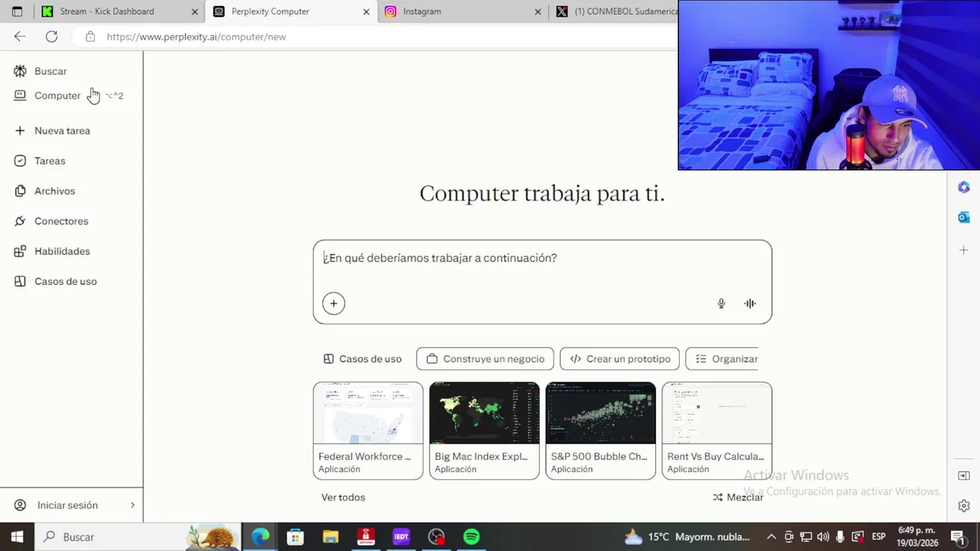Image resolution: width=980 pixels, height=551 pixels.
Task: Open Copilot icon in Edge sidebar
Action: click(964, 187)
